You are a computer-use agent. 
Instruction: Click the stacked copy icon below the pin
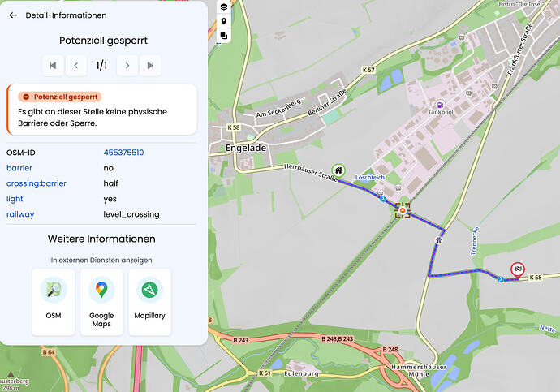tap(224, 36)
